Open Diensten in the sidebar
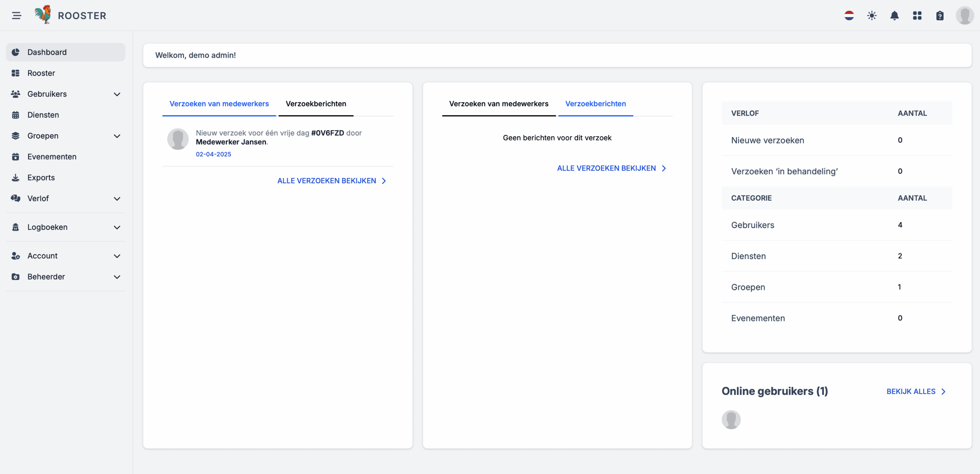 point(43,115)
